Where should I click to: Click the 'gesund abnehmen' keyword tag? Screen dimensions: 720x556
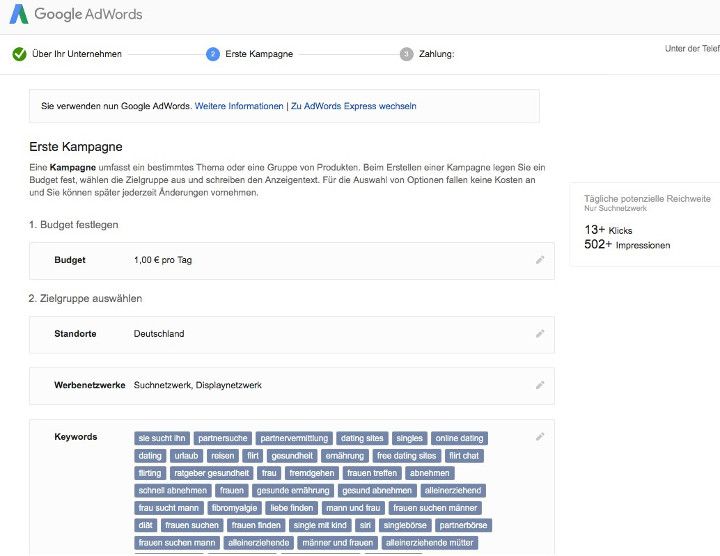377,490
